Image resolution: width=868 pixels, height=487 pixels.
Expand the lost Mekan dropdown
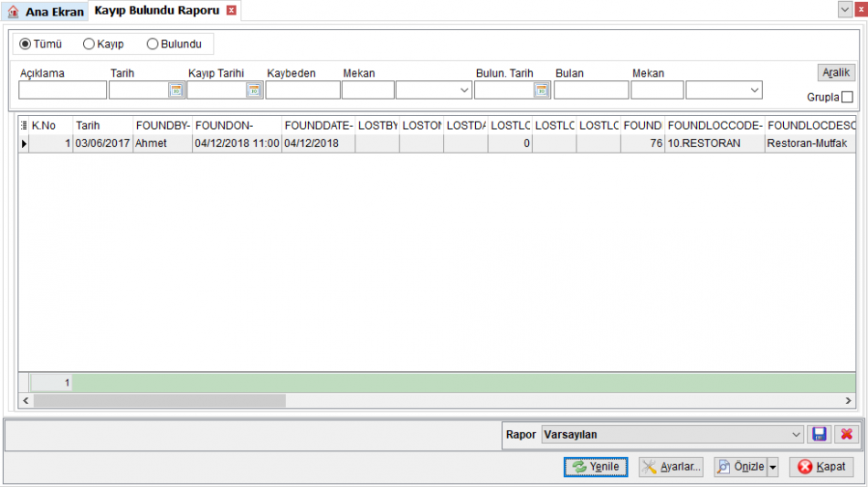tap(464, 90)
